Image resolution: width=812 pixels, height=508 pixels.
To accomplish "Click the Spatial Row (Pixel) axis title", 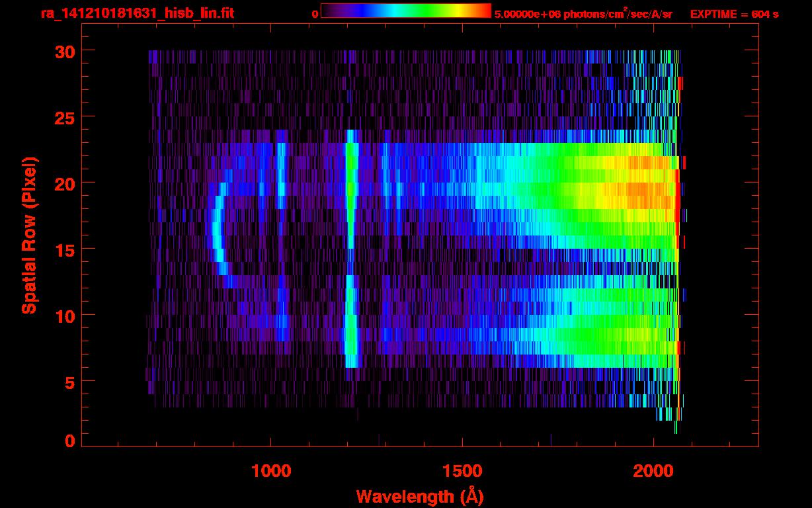I will coord(29,235).
